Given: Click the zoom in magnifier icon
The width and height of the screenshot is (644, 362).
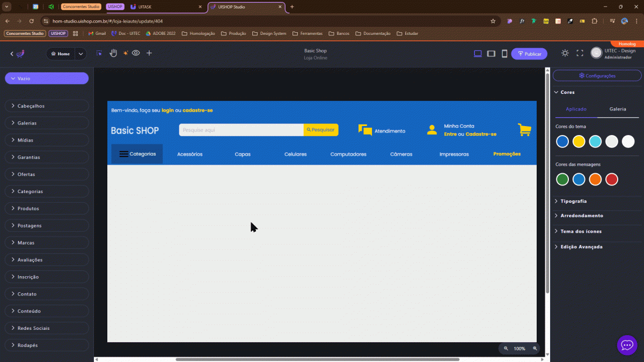Looking at the screenshot, I should point(535,349).
